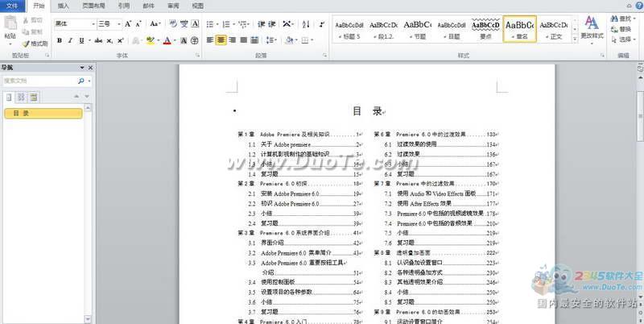
Task: Apply character border with boxed A icon
Action: pyautogui.click(x=195, y=24)
